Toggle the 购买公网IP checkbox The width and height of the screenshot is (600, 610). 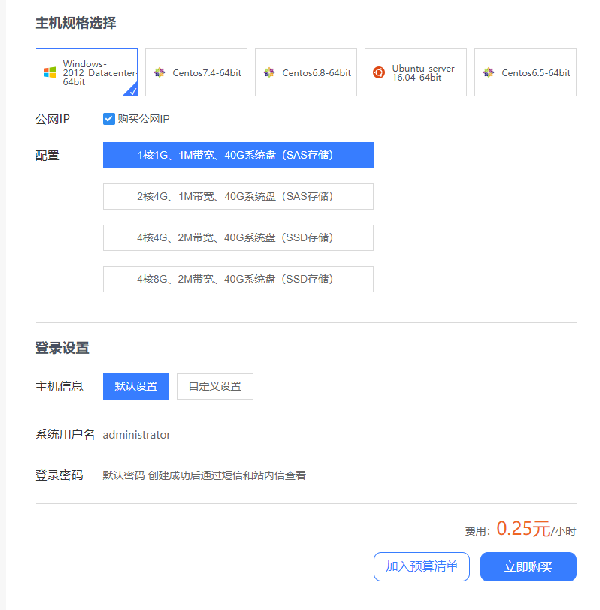(x=109, y=119)
